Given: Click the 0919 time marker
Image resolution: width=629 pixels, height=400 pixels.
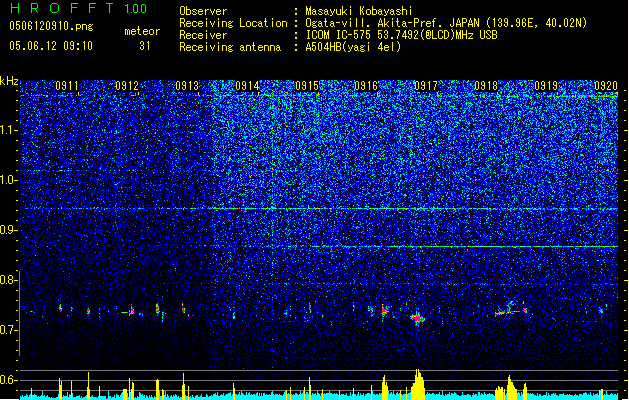Looking at the screenshot, I should pyautogui.click(x=546, y=86).
